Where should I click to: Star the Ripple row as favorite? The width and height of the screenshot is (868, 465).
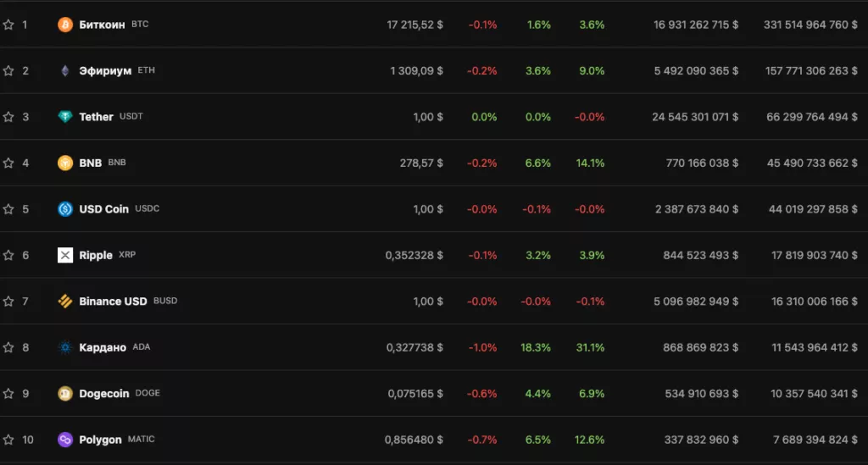click(x=8, y=255)
